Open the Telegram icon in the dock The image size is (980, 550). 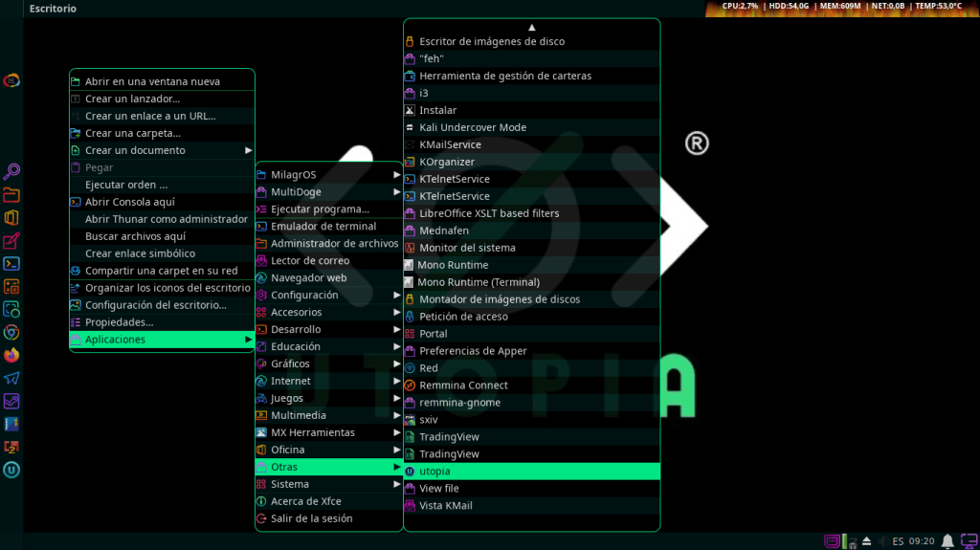[x=11, y=378]
